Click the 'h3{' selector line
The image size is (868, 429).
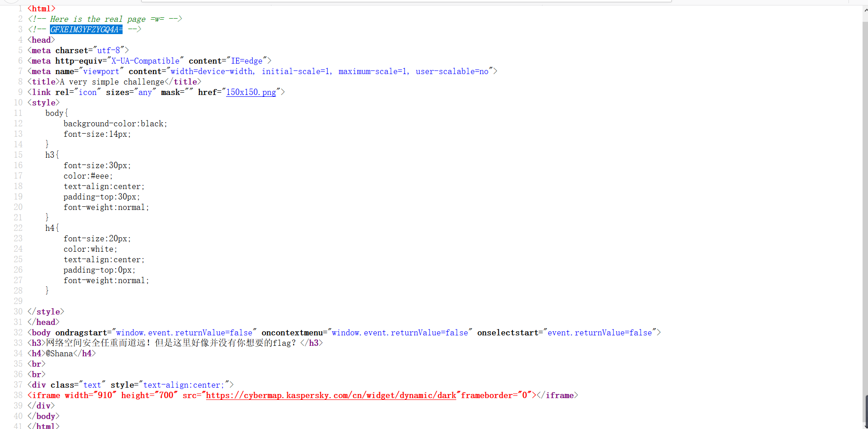(52, 155)
